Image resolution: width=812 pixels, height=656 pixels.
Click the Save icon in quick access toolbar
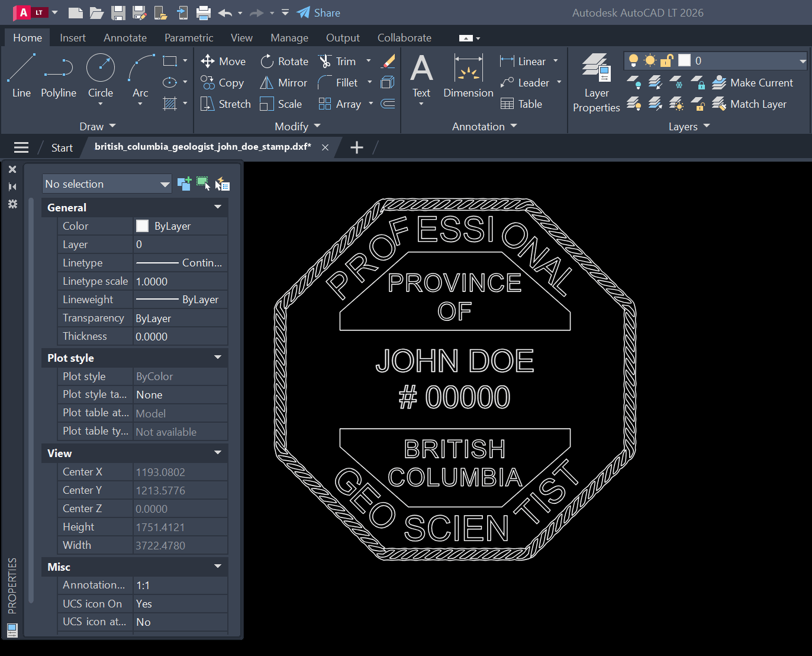118,12
